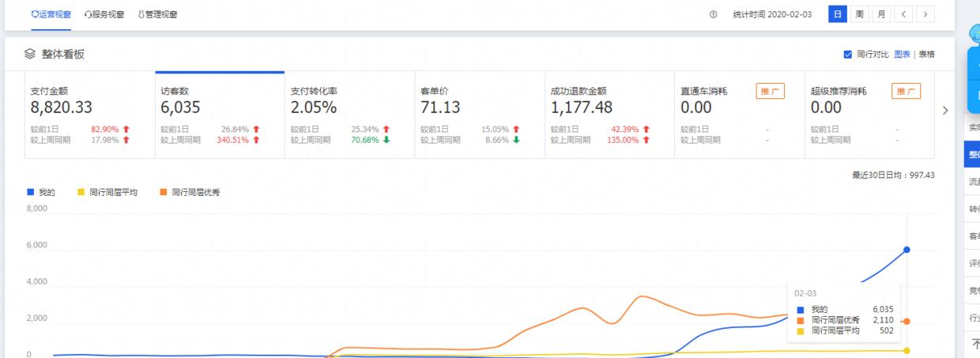Switch to 表格 view

click(926, 55)
